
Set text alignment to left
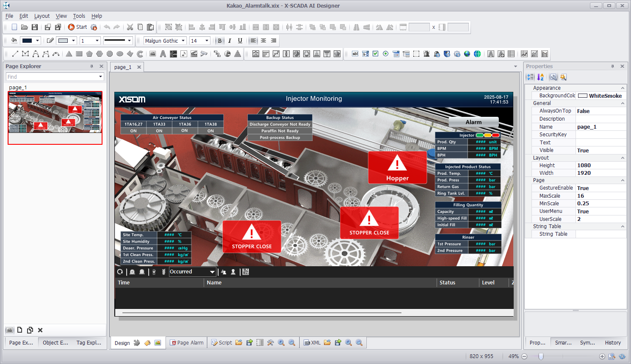pyautogui.click(x=253, y=41)
